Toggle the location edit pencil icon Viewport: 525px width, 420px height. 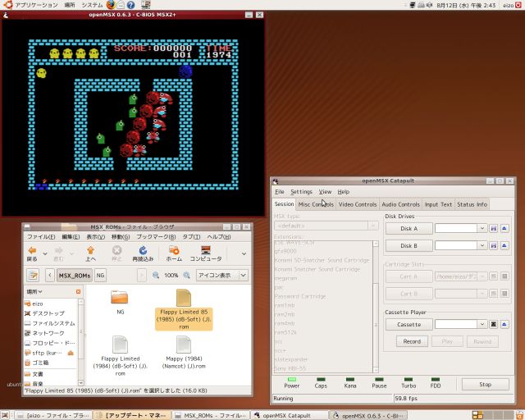(33, 276)
